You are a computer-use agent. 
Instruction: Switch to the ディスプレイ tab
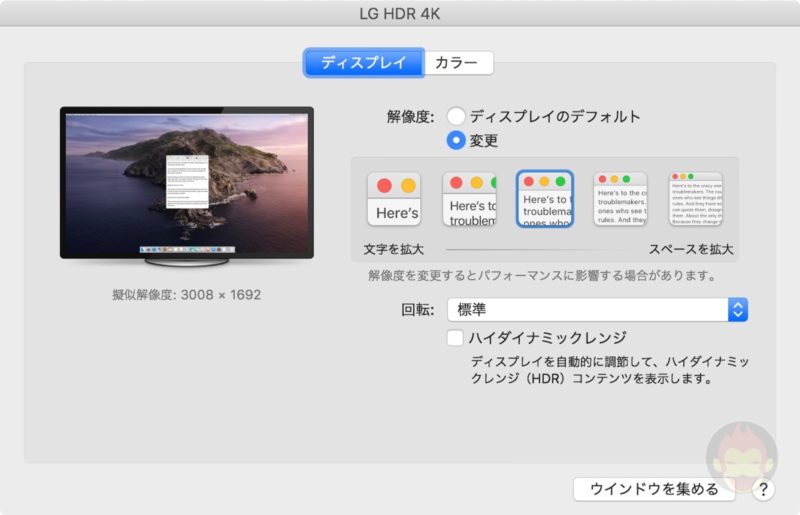(364, 63)
